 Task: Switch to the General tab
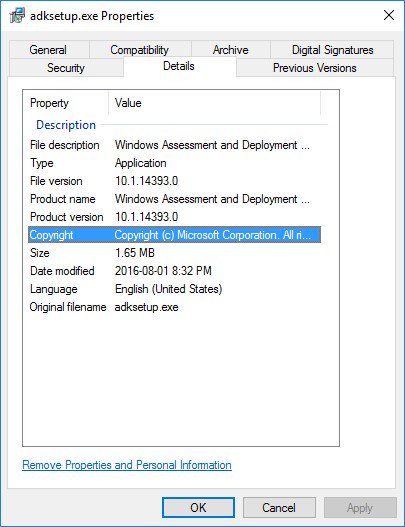[48, 50]
